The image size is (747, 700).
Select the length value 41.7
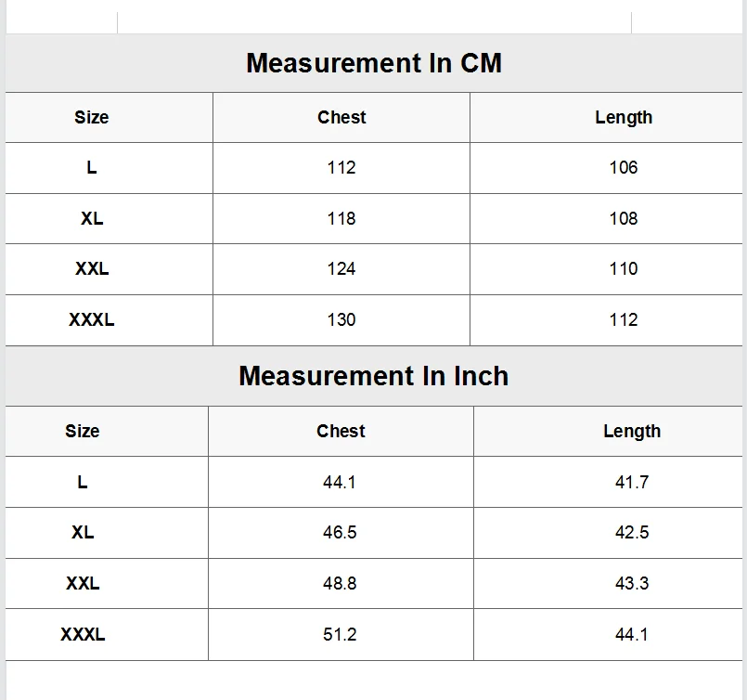pos(632,482)
